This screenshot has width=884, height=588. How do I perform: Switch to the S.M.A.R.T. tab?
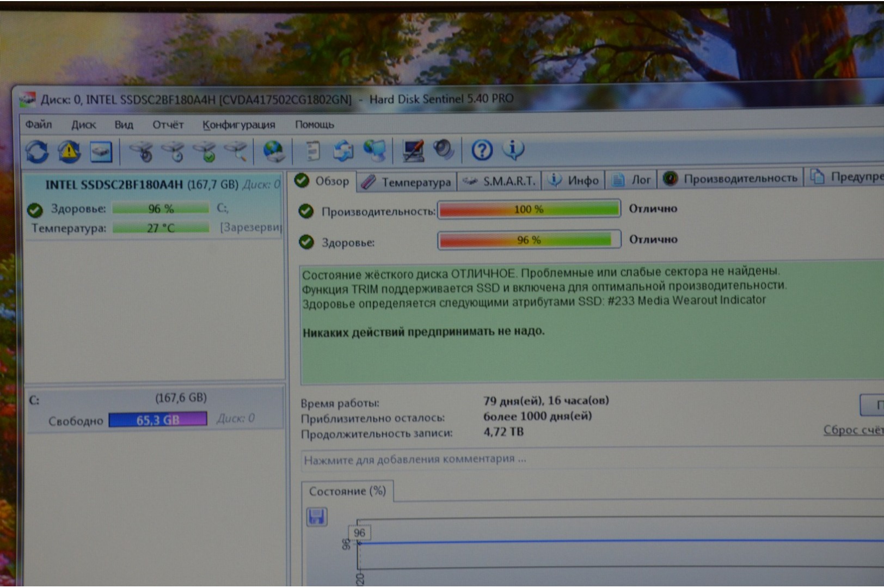click(x=500, y=181)
